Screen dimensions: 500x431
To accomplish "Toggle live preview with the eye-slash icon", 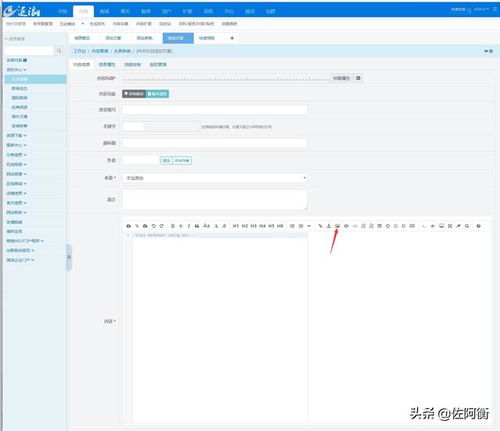I will [433, 226].
